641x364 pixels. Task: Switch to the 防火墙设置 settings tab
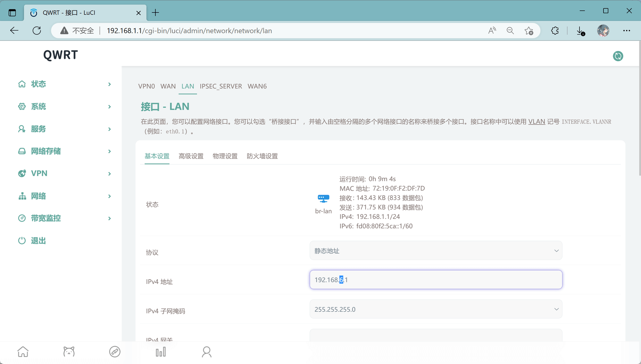[262, 156]
